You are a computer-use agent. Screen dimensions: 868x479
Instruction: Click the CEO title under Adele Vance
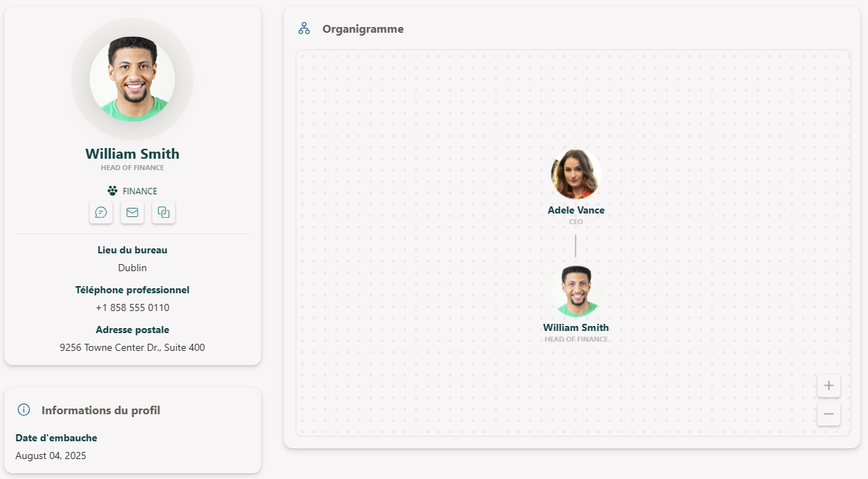pos(576,222)
